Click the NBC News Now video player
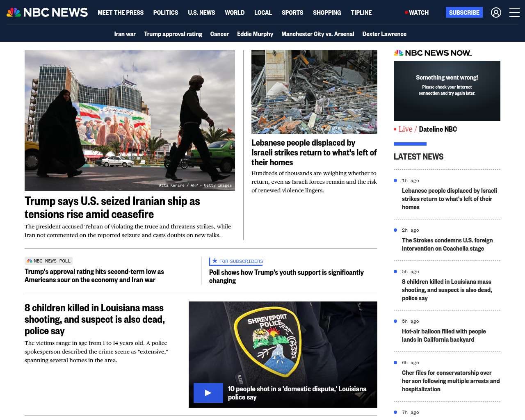 (x=447, y=91)
